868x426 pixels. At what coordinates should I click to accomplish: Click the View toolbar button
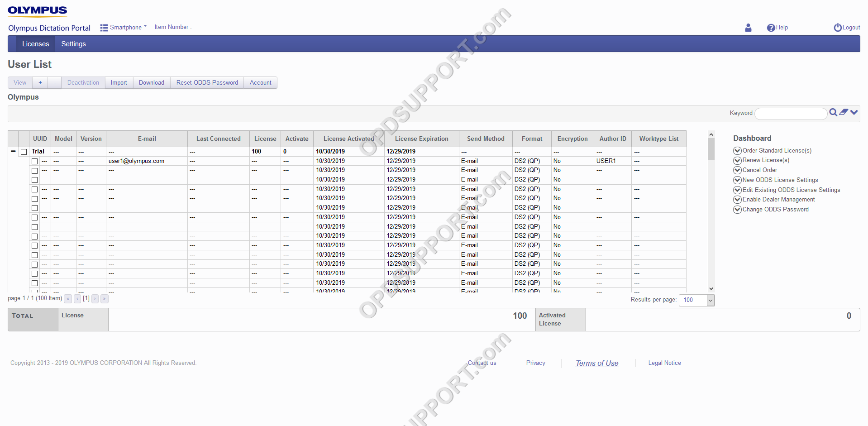click(x=20, y=82)
